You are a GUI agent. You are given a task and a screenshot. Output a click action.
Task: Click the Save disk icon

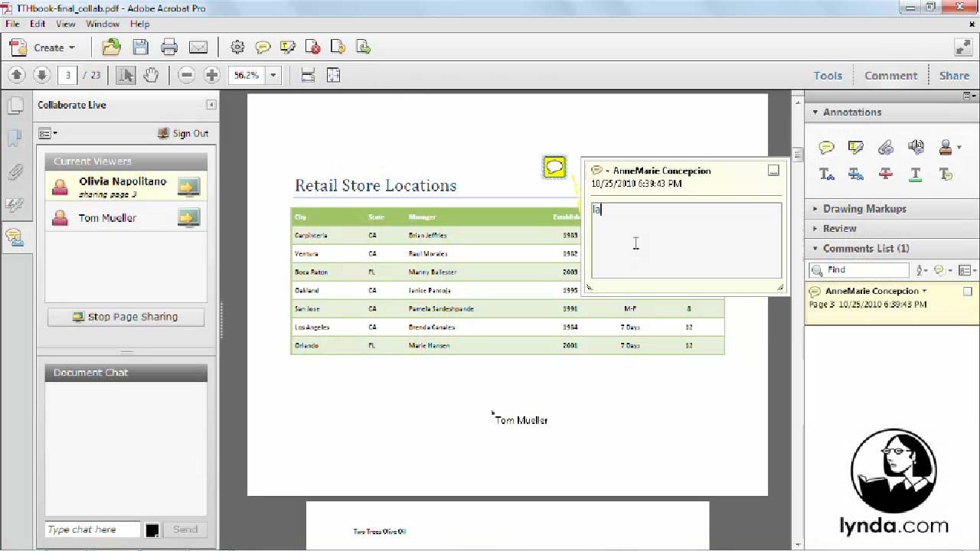click(140, 47)
